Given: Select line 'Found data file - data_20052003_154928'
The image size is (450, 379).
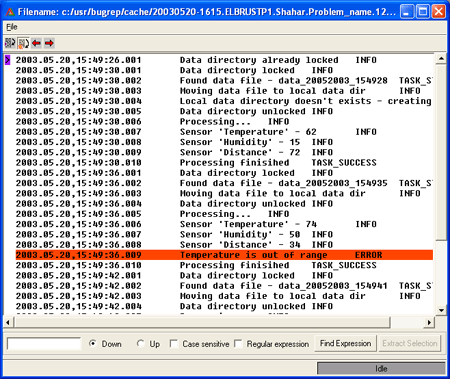Looking at the screenshot, I should (x=224, y=81).
